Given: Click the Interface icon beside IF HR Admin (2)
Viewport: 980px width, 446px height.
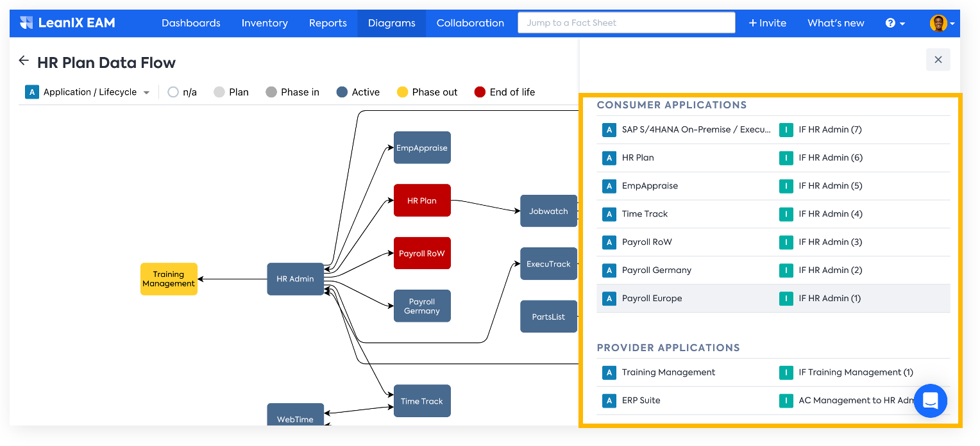Looking at the screenshot, I should 786,270.
